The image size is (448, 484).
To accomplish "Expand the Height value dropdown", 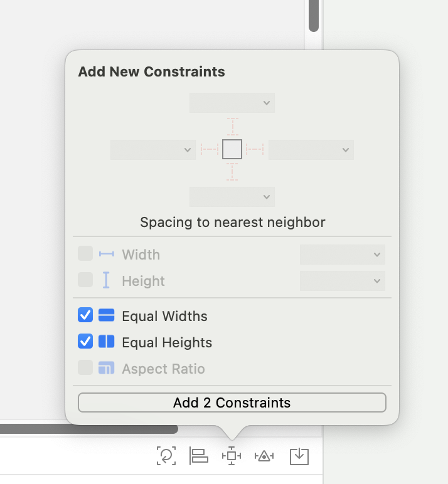I will pos(343,281).
